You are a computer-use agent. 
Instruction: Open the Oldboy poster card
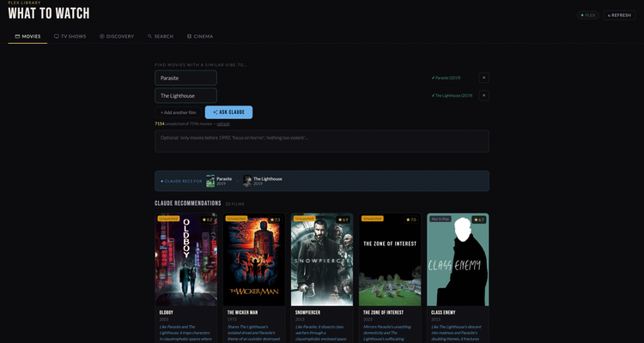pos(186,259)
